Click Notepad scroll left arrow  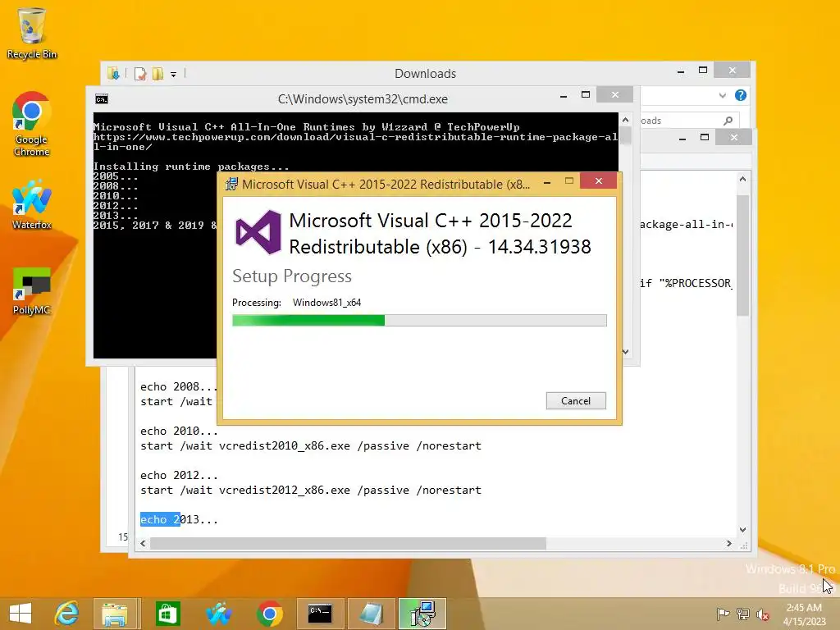(143, 543)
